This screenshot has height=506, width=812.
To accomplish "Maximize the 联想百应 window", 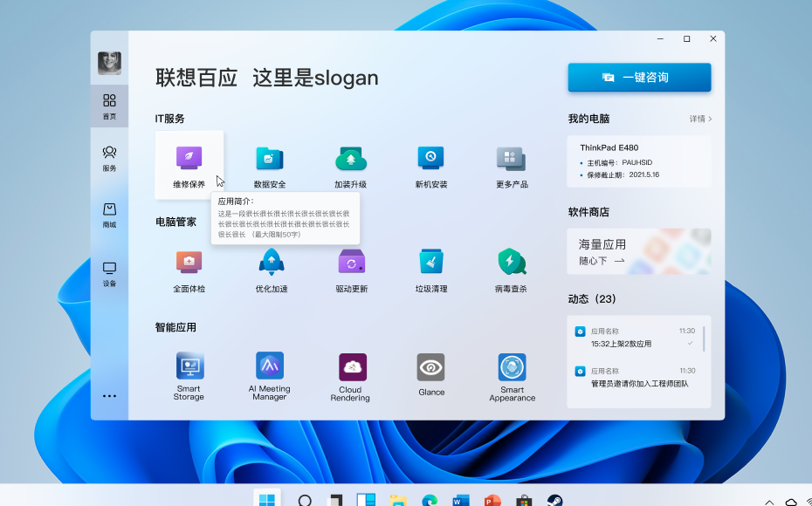I will click(x=686, y=38).
